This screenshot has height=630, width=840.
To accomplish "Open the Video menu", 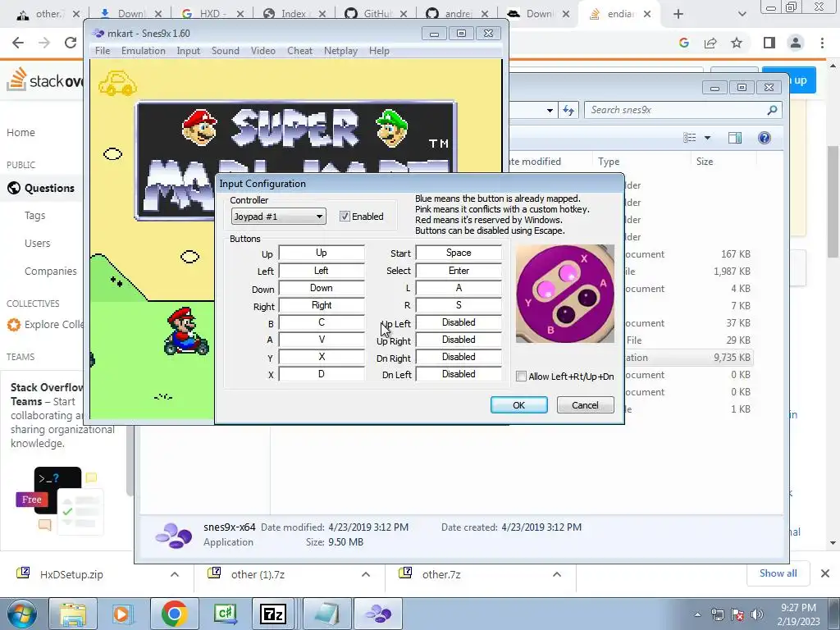I will point(263,51).
